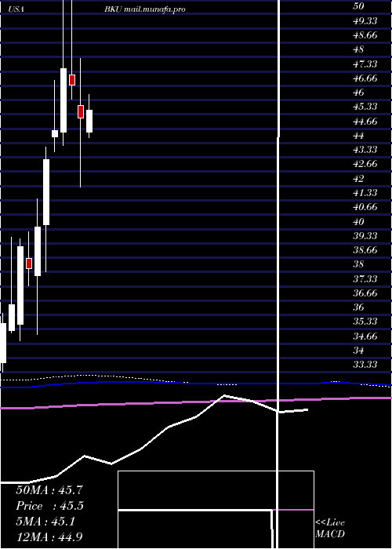Click the 47.33 price axis label

click(x=365, y=64)
